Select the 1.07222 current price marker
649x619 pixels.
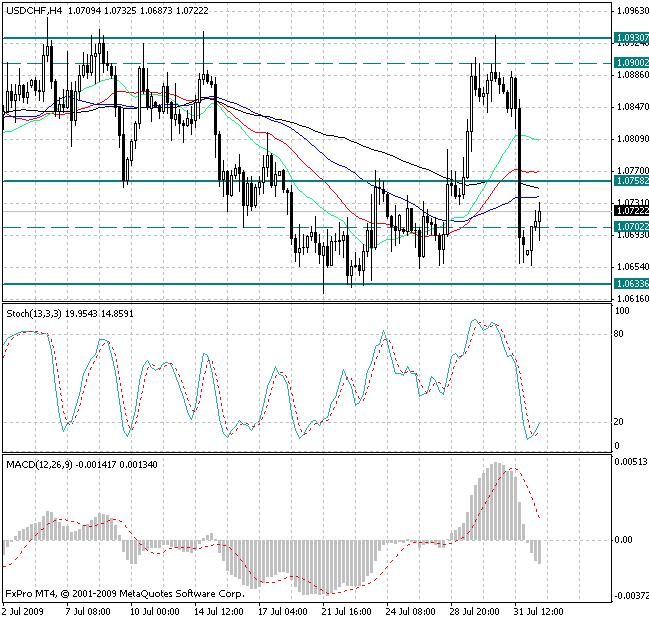tap(629, 212)
